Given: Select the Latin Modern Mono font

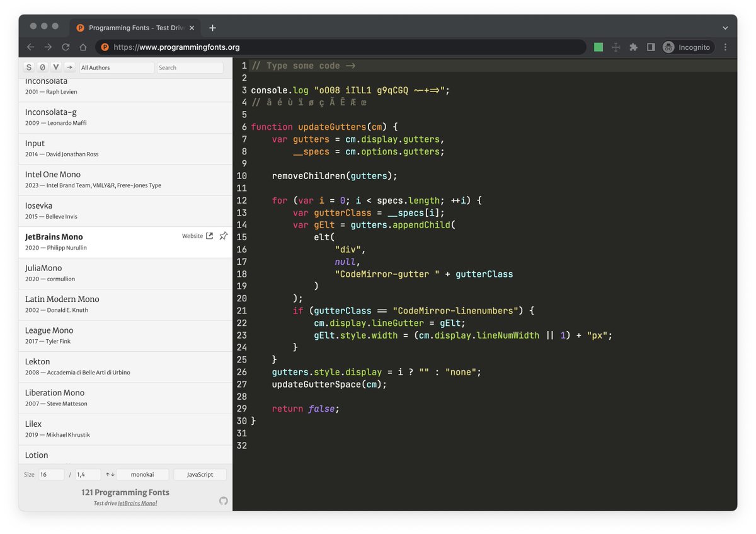Looking at the screenshot, I should (125, 305).
